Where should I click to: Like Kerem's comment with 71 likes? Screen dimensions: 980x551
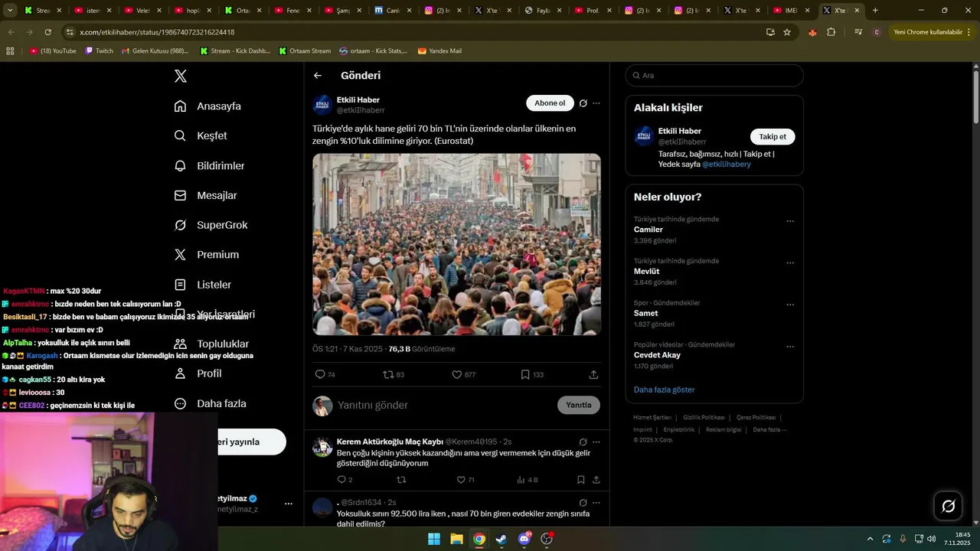pos(461,480)
